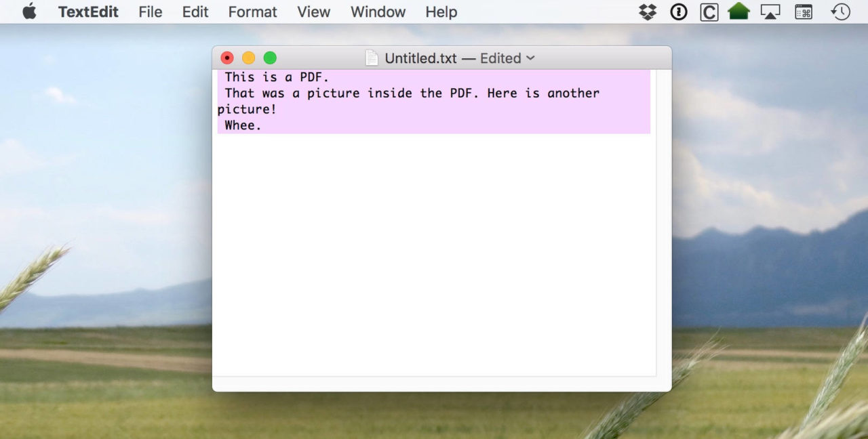Click the keyboard viewer menu bar icon
Screen dimensions: 868x439
point(804,12)
